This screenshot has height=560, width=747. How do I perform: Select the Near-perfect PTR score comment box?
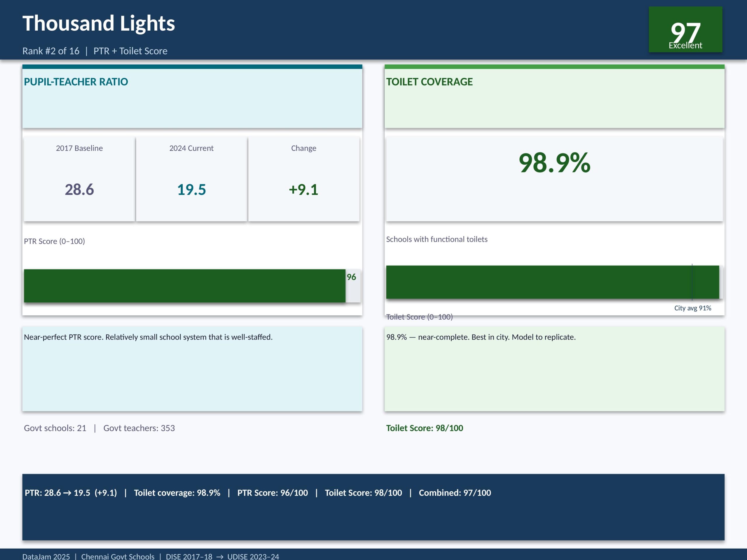[x=192, y=369]
